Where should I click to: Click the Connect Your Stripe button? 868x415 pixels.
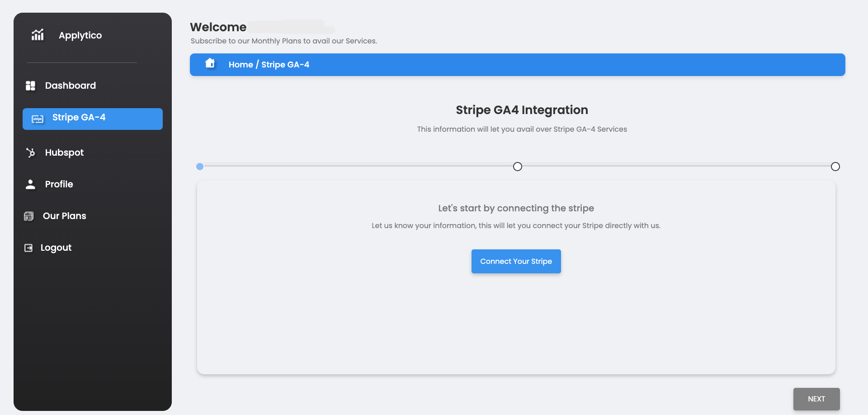pyautogui.click(x=516, y=261)
